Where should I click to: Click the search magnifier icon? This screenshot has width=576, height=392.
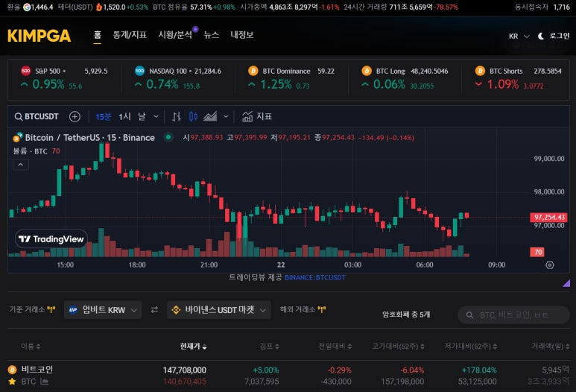tap(469, 315)
